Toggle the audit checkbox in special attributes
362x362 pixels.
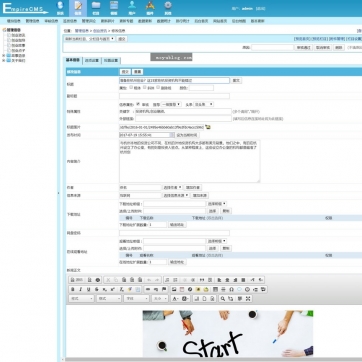138,104
